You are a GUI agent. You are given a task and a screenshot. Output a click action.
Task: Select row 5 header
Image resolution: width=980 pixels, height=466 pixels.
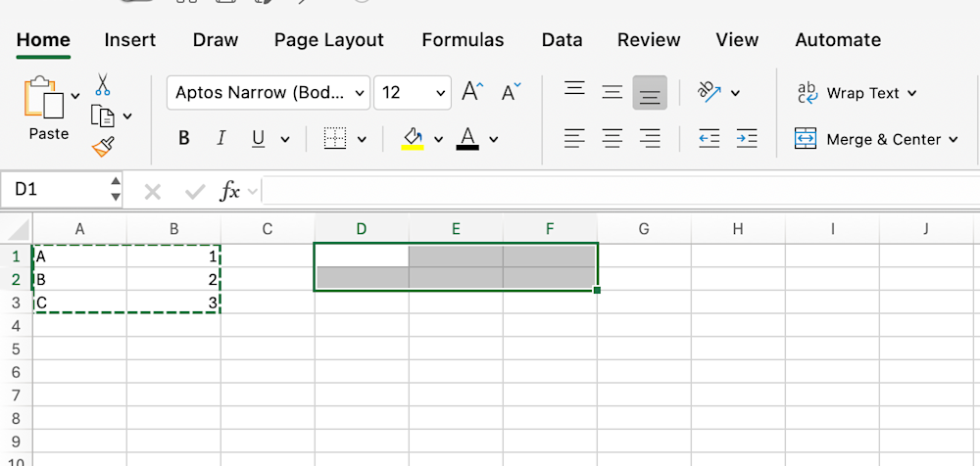(x=17, y=349)
